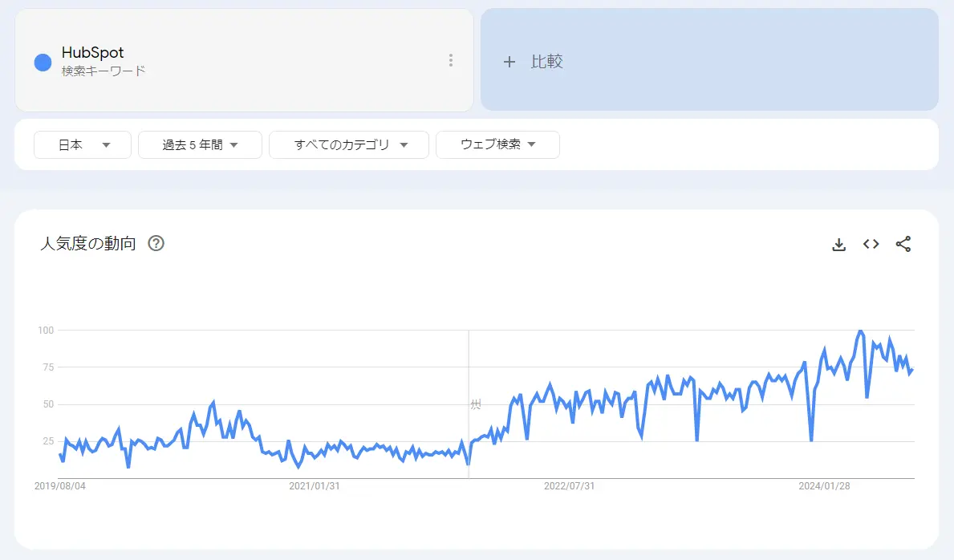Click the 100 y-axis label
The image size is (954, 560).
[x=46, y=330]
